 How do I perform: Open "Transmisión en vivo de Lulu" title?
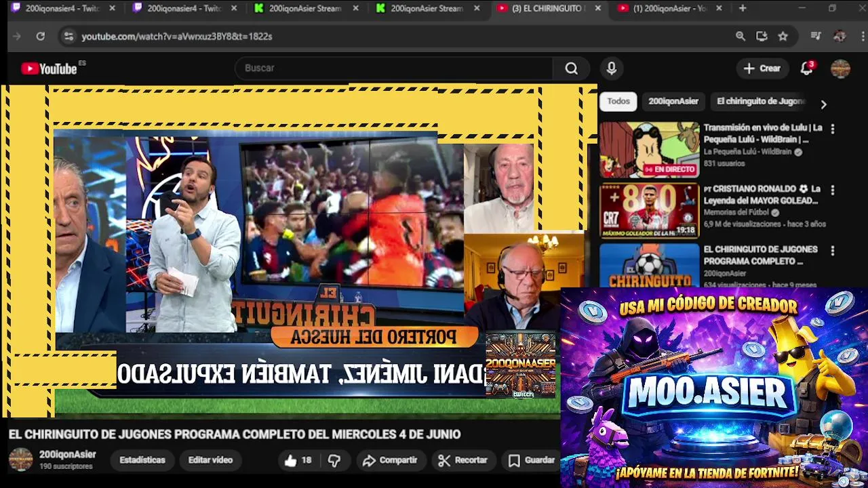click(x=762, y=134)
